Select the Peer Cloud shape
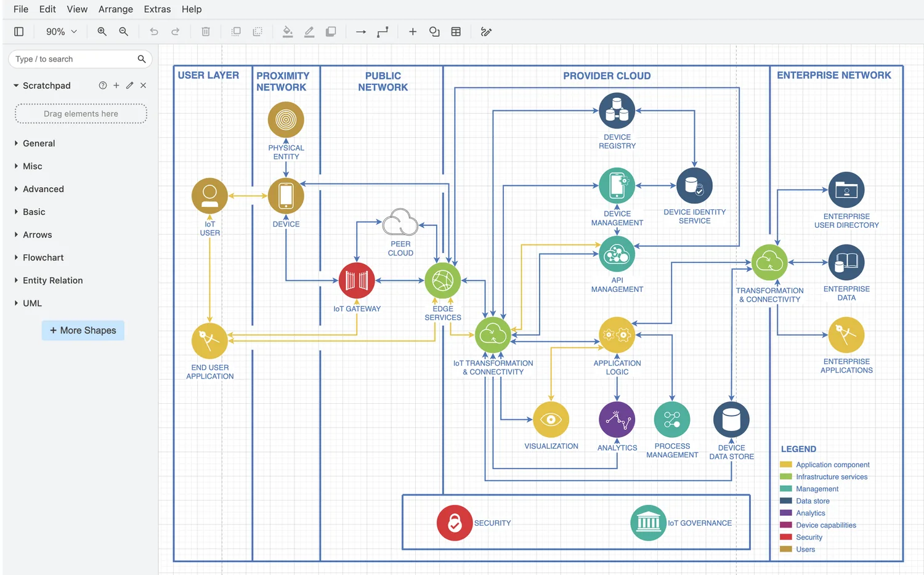This screenshot has height=575, width=924. (x=400, y=222)
